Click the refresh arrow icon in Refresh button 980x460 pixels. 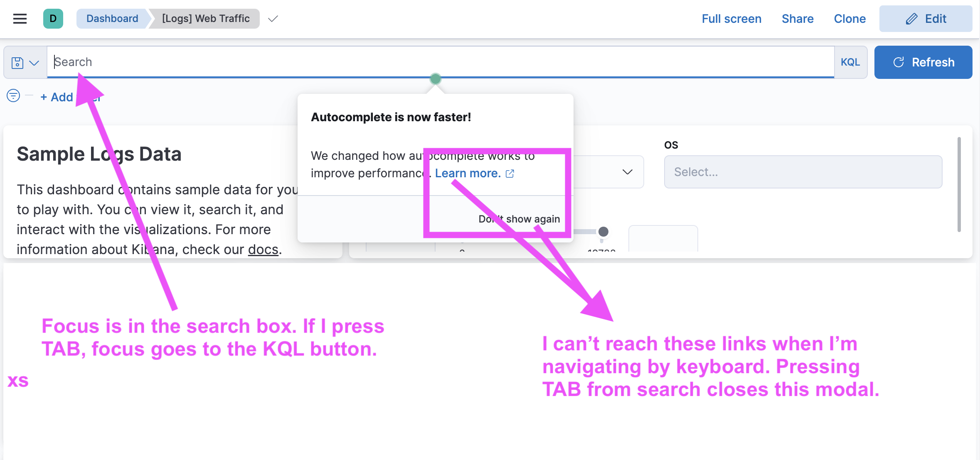[899, 62]
